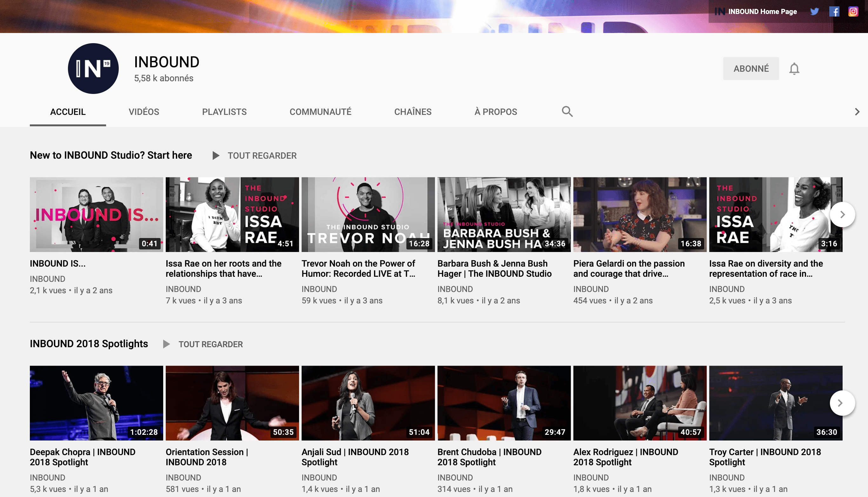Open Issa Rae roots video thumbnail
Screen dimensions: 868x497
pos(232,215)
